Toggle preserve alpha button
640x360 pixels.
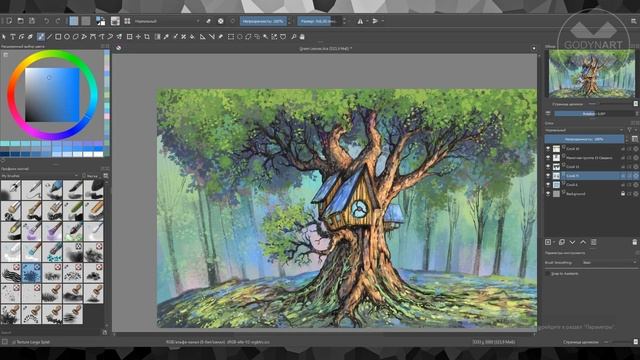click(x=220, y=21)
